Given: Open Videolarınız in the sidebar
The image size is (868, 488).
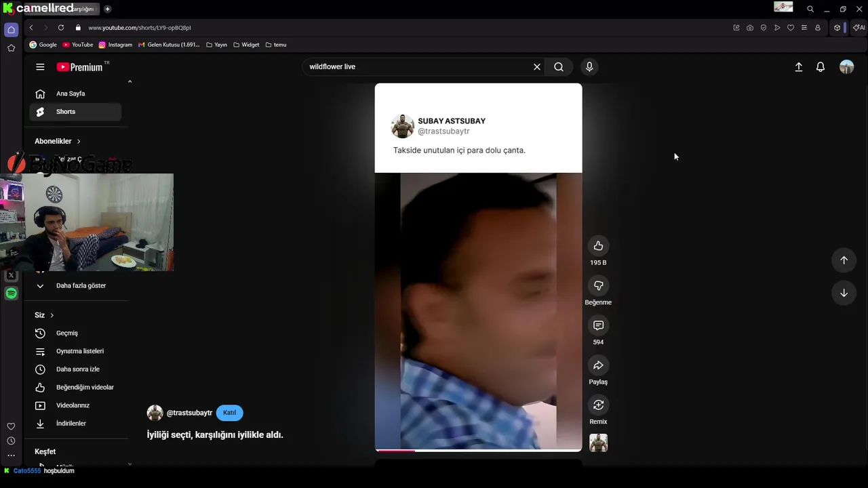Looking at the screenshot, I should click(75, 405).
